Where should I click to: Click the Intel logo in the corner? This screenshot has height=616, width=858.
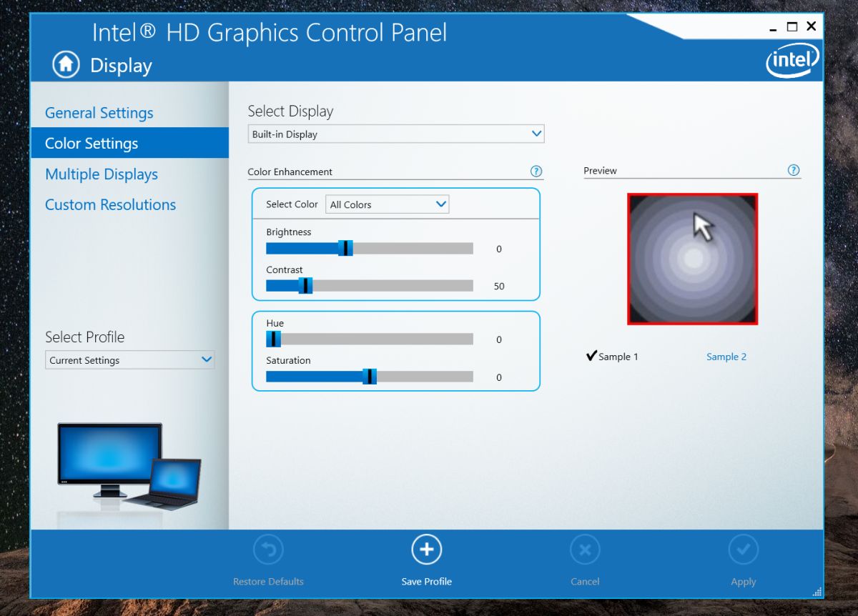click(x=792, y=60)
